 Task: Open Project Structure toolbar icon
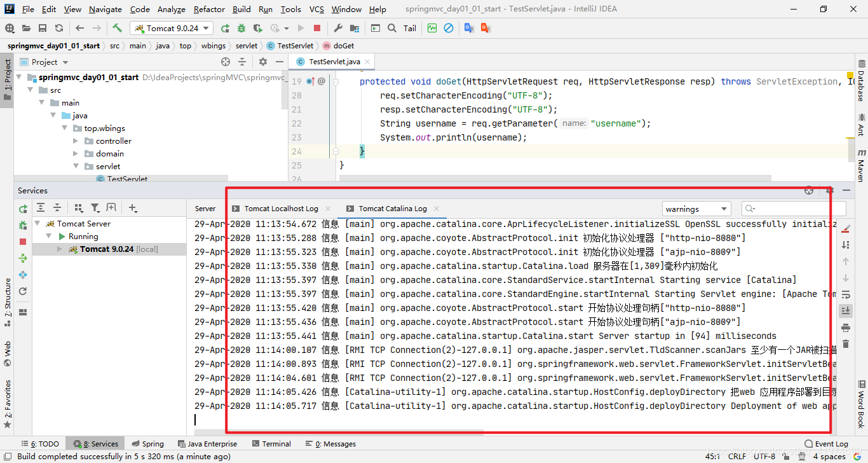point(355,28)
